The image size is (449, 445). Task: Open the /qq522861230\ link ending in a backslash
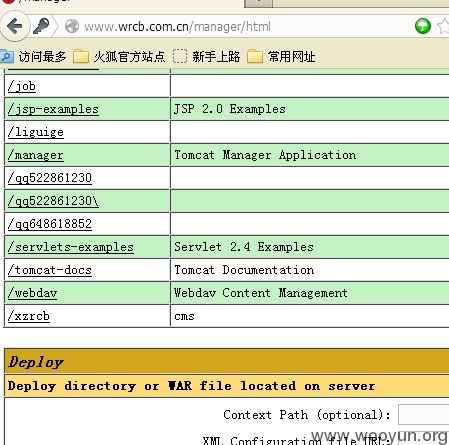53,201
